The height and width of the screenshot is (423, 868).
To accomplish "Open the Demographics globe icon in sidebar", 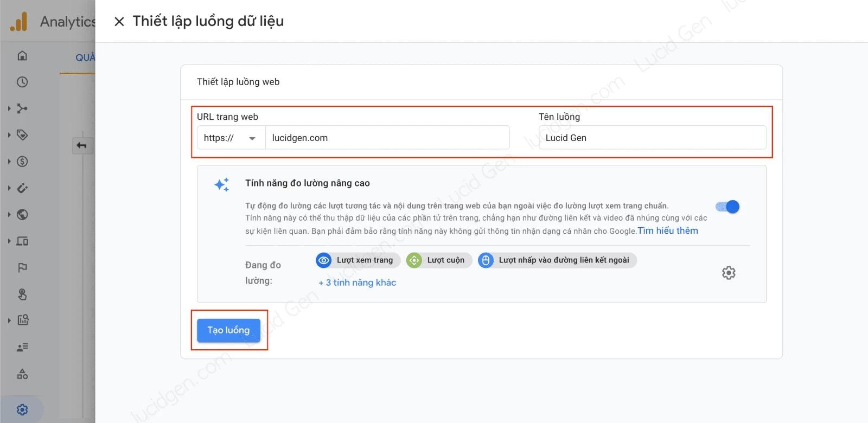I will tap(22, 215).
